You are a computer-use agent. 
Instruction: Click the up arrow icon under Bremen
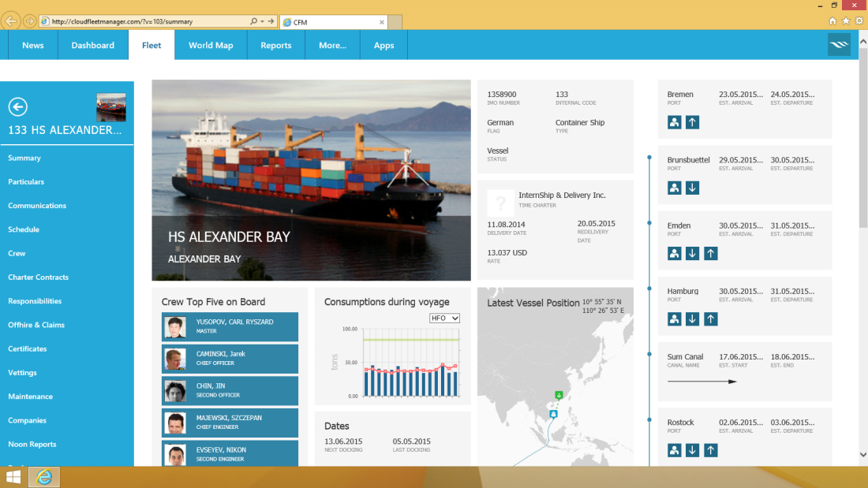click(692, 122)
